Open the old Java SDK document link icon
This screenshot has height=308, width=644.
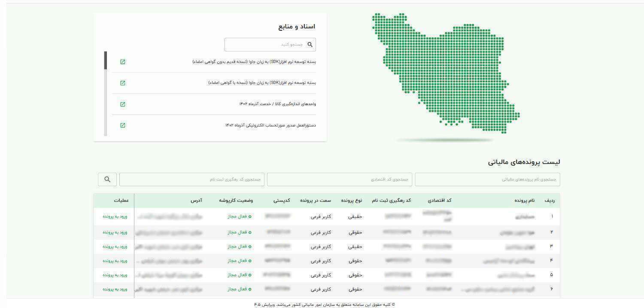[123, 62]
